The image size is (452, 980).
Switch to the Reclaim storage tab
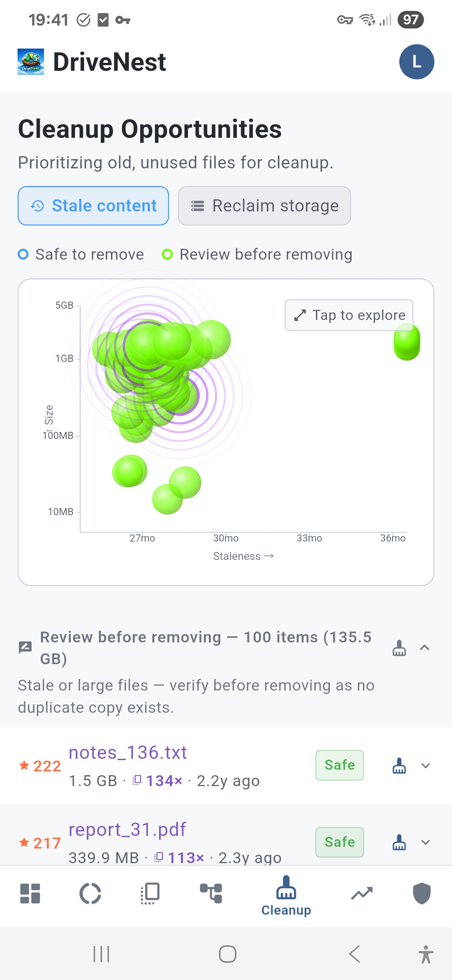pyautogui.click(x=265, y=206)
